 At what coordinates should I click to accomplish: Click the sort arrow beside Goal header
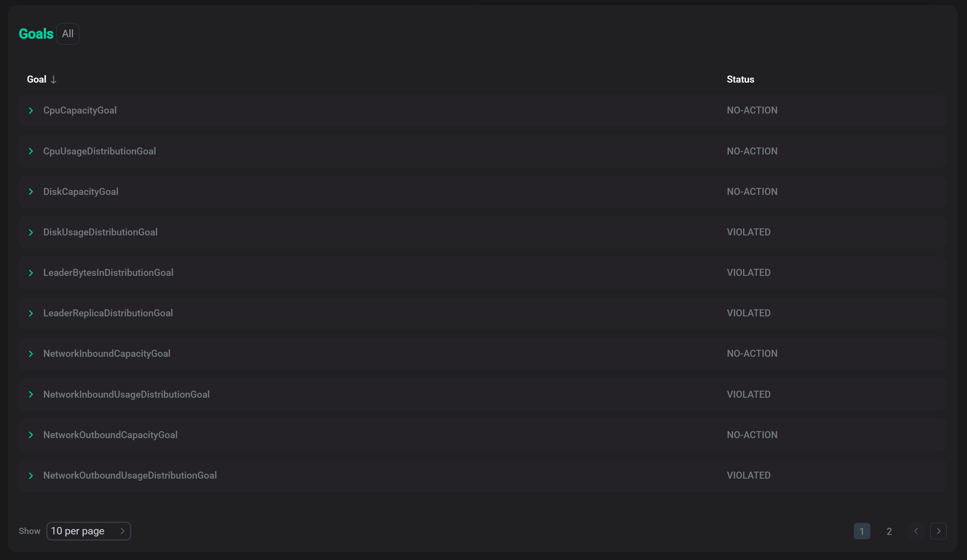tap(54, 80)
